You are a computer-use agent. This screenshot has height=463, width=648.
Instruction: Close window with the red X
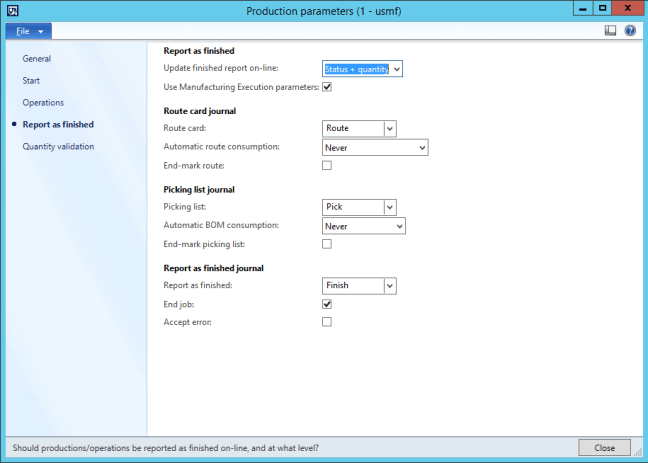coord(627,8)
